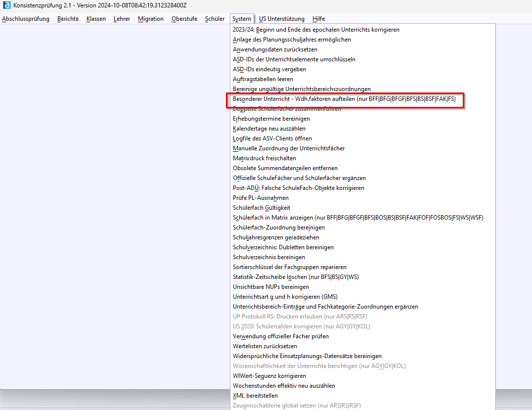The height and width of the screenshot is (410, 532).
Task: Choose ASD-IDs der Unterrichtselemente umschlüsseln
Action: (363, 59)
